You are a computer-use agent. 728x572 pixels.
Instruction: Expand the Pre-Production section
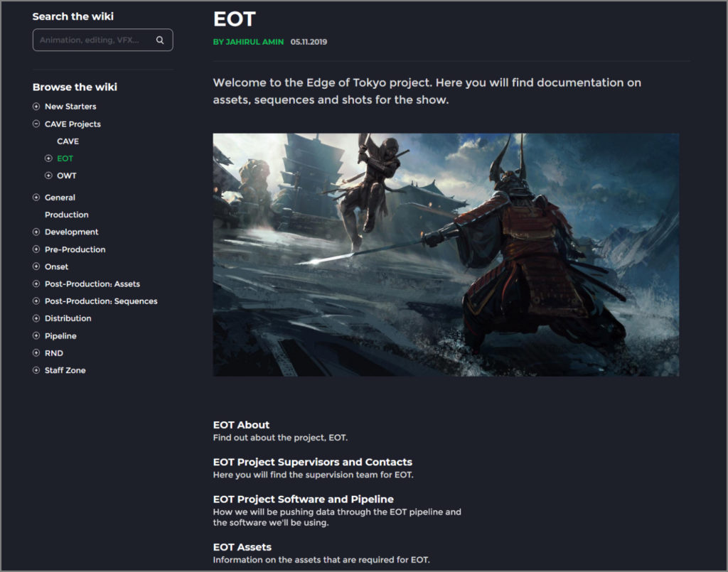click(x=36, y=249)
